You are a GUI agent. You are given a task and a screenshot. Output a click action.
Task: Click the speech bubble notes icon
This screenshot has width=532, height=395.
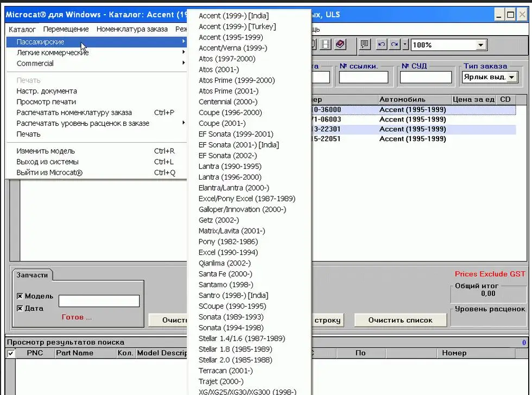point(365,44)
